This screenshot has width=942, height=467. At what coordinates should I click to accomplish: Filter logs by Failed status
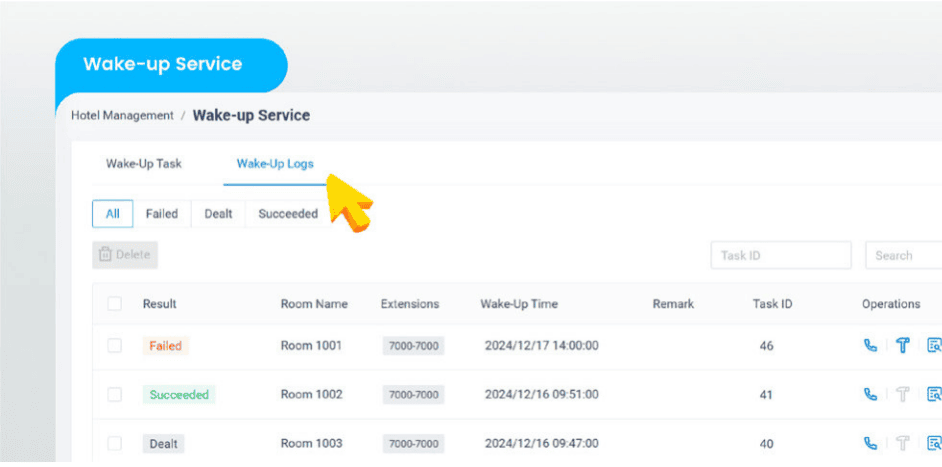pos(161,214)
